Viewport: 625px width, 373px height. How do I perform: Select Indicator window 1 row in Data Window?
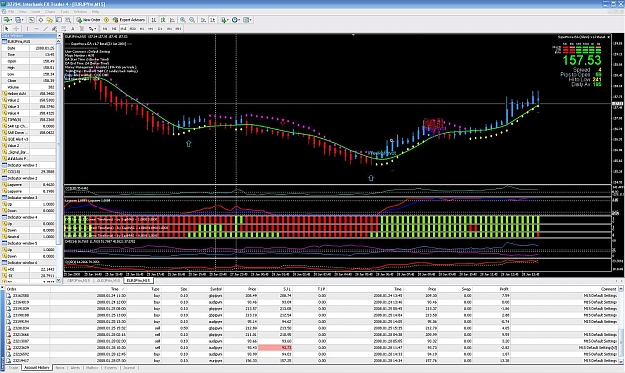[29, 165]
